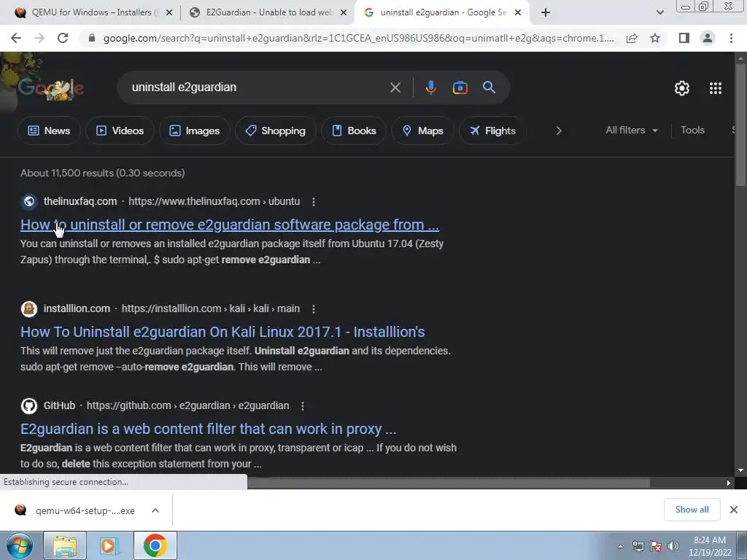Click the magnifier search button
Image resolution: width=747 pixels, height=560 pixels.
489,87
